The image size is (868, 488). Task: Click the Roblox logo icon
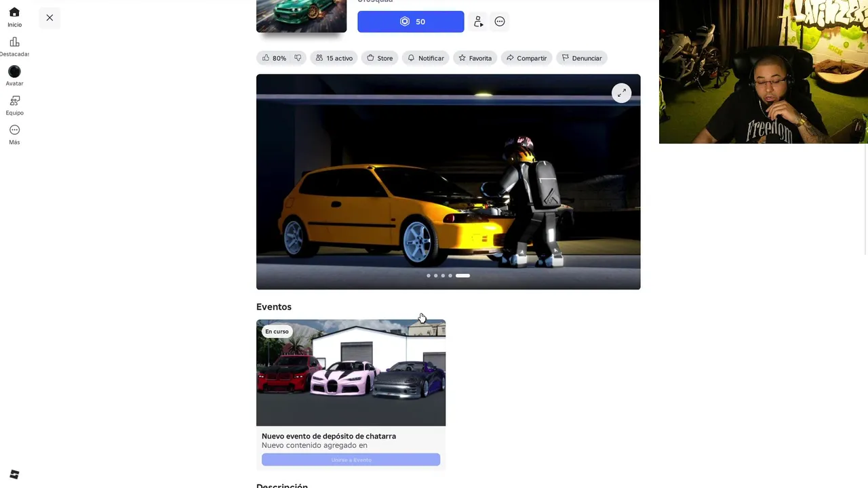coord(14,474)
